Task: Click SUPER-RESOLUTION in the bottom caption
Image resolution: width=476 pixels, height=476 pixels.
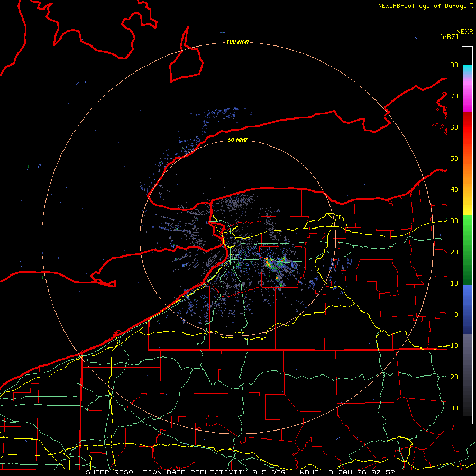Action: [124, 472]
